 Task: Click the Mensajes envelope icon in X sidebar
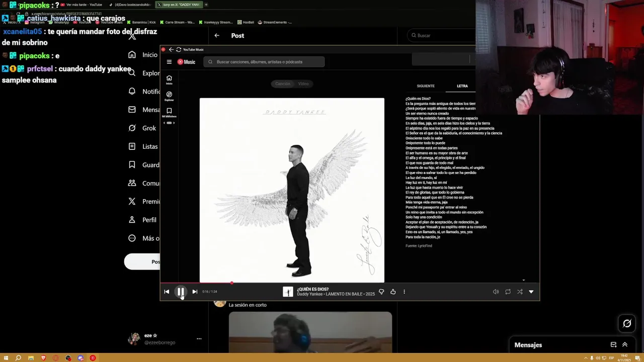click(132, 110)
